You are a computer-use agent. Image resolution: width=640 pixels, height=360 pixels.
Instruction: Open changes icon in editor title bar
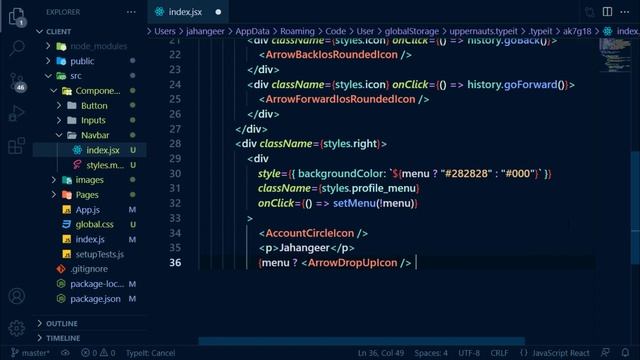[x=590, y=12]
